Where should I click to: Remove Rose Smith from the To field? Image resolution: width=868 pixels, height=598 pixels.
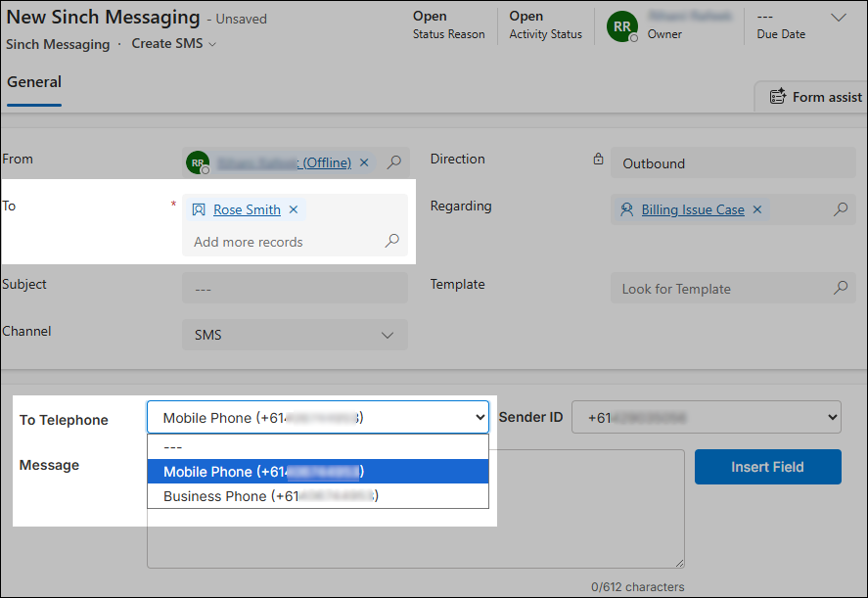pos(294,209)
